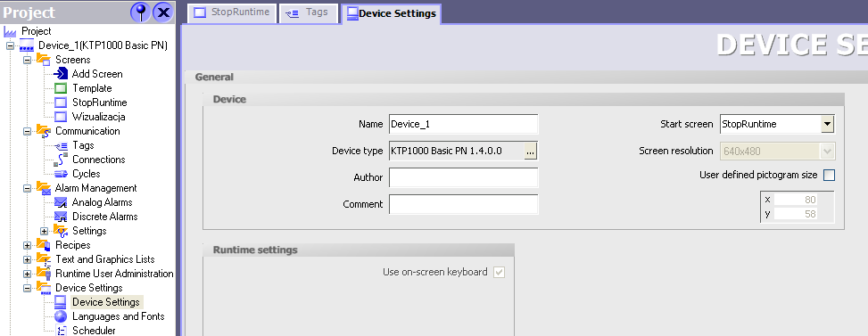The height and width of the screenshot is (336, 868).
Task: Click the Cycles icon
Action: tap(61, 174)
